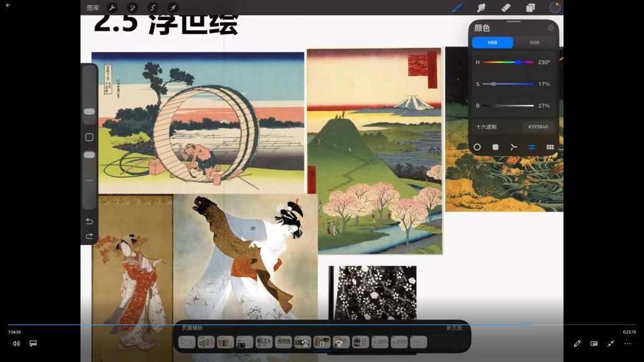Mute the video volume speaker
This screenshot has width=644, height=362.
pyautogui.click(x=16, y=344)
